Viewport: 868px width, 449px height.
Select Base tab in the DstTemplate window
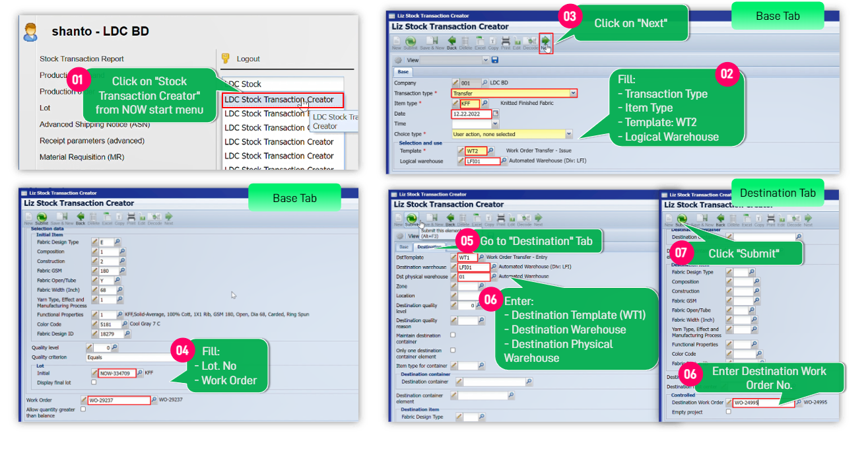[x=404, y=246]
